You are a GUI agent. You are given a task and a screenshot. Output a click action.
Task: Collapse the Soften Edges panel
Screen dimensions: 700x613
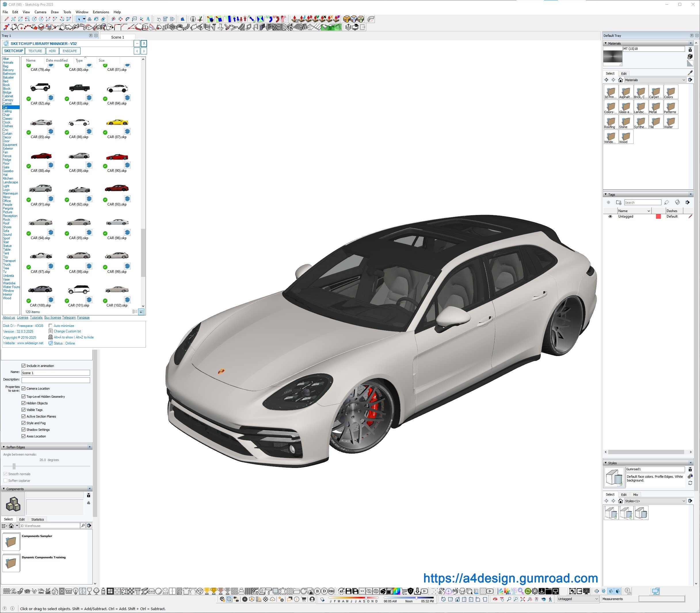tap(4, 447)
